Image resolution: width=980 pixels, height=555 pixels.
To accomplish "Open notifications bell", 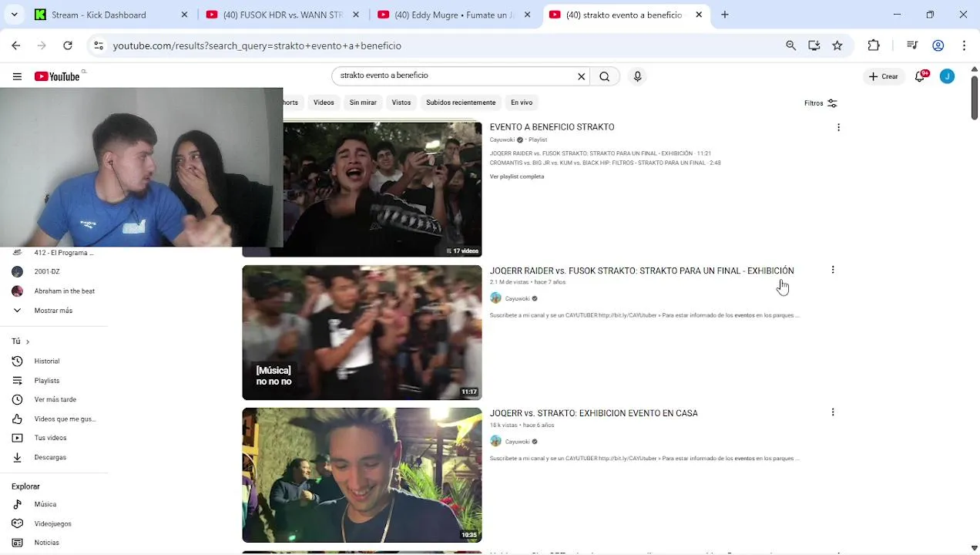I will [x=921, y=76].
